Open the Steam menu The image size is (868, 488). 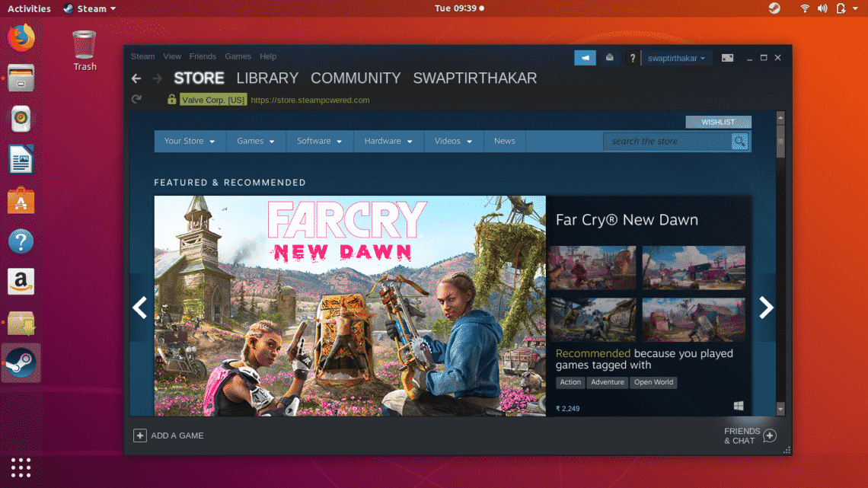coord(143,56)
